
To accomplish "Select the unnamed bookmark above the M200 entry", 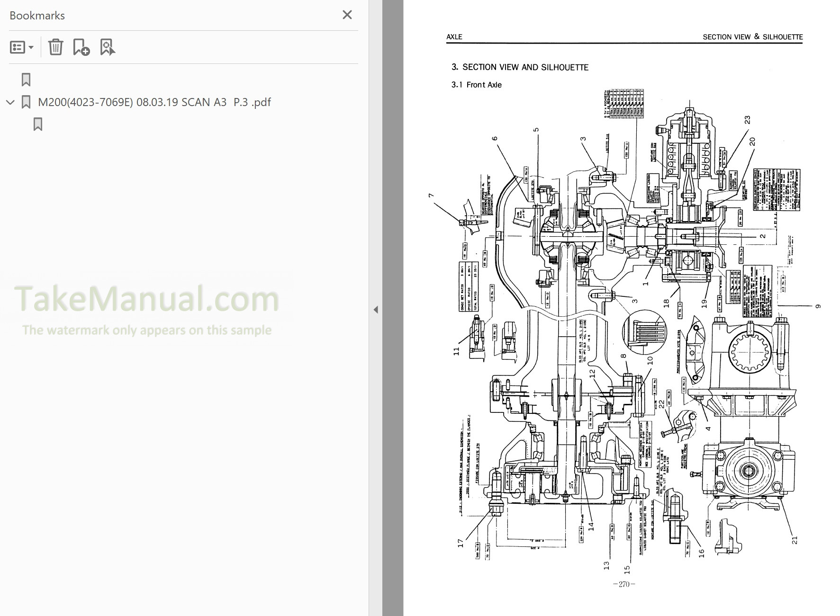I will (26, 79).
